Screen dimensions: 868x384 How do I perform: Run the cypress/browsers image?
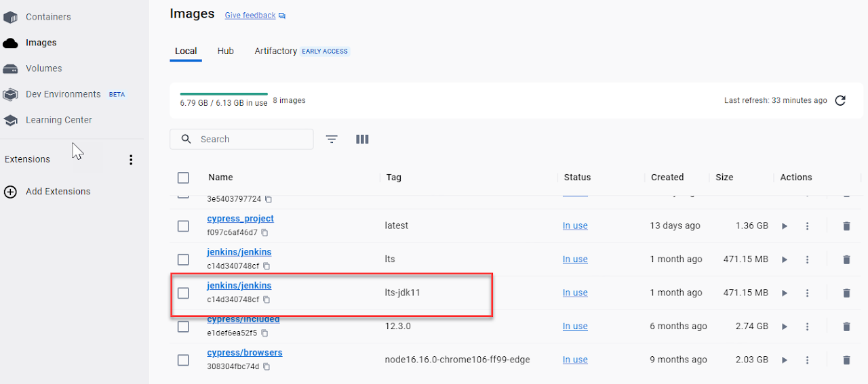[x=785, y=360]
